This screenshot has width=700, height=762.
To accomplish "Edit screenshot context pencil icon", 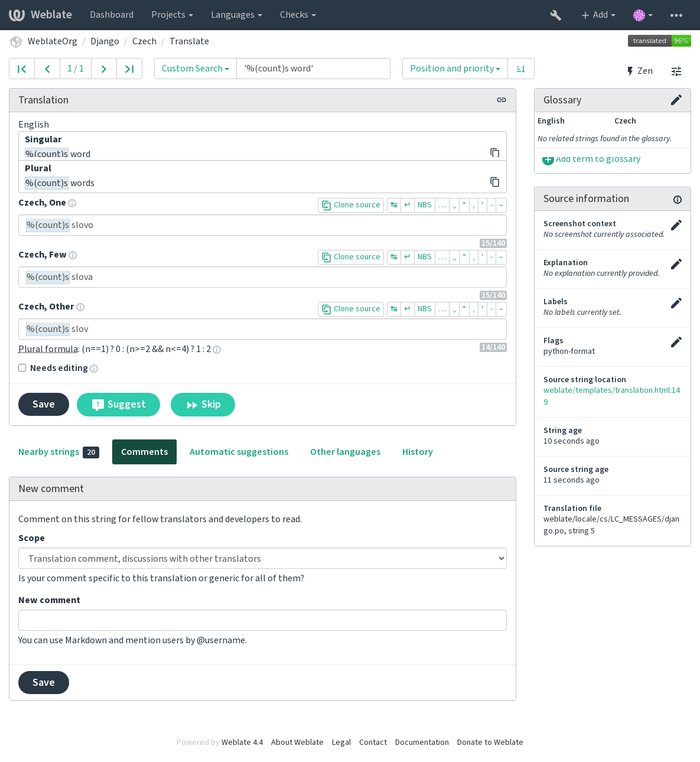I will 676,225.
